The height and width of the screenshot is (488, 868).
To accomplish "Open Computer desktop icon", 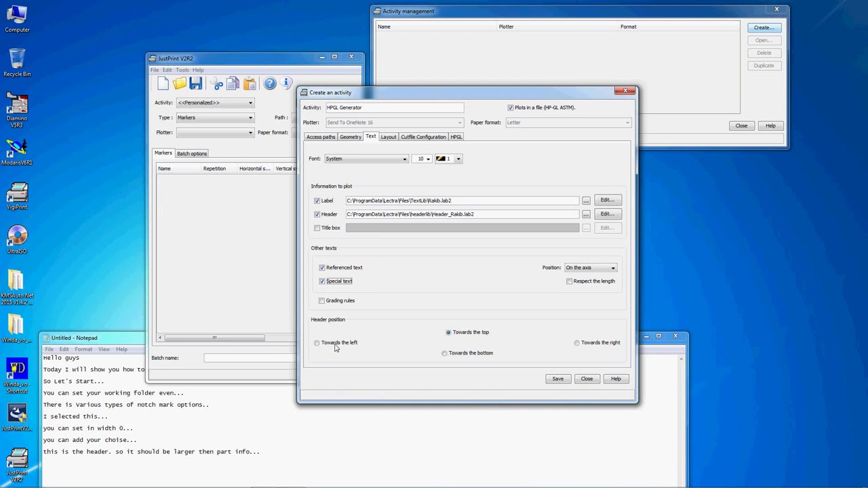I will (17, 19).
